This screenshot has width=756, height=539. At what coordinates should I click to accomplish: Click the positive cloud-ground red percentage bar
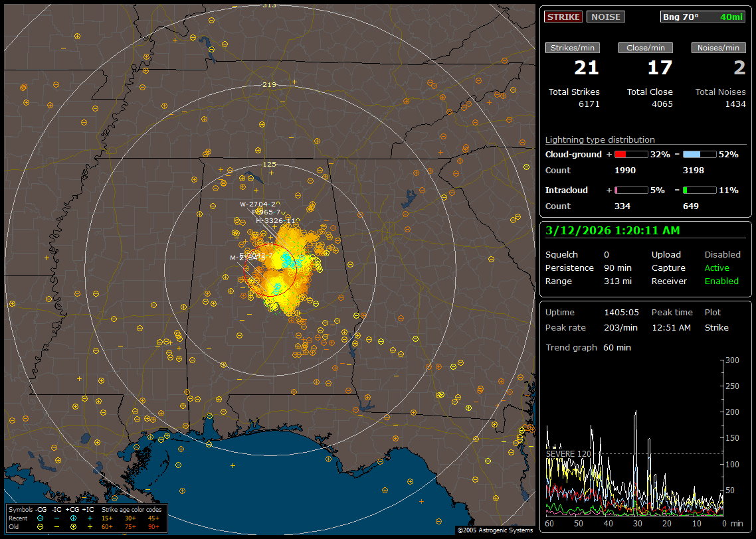coord(630,154)
